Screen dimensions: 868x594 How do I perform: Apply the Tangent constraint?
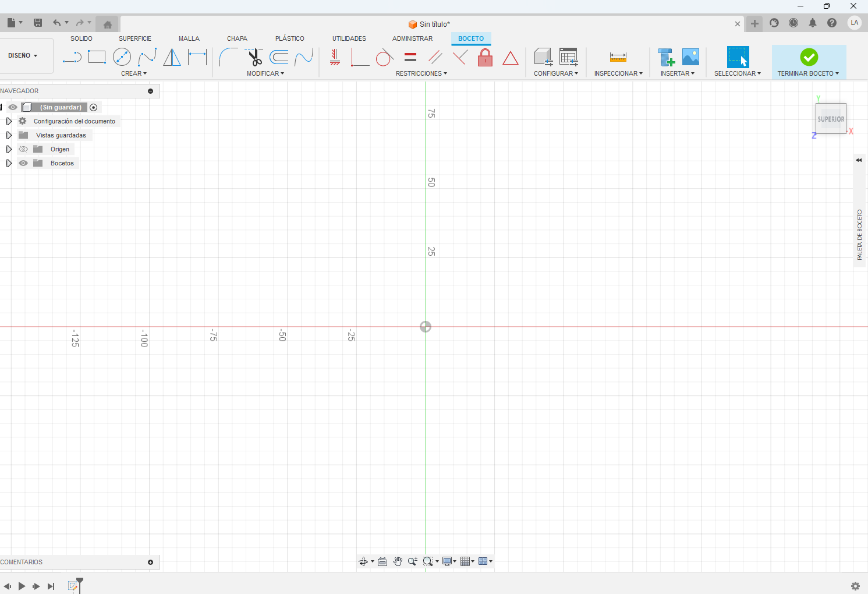[384, 57]
